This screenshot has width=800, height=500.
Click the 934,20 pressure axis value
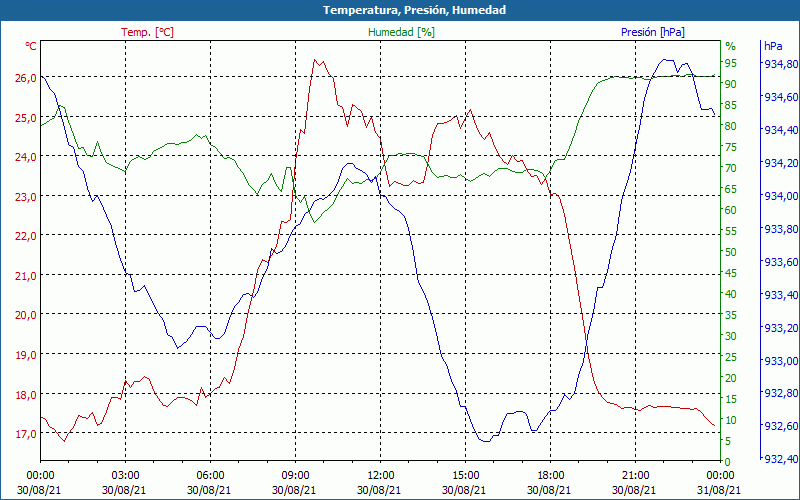[x=780, y=163]
